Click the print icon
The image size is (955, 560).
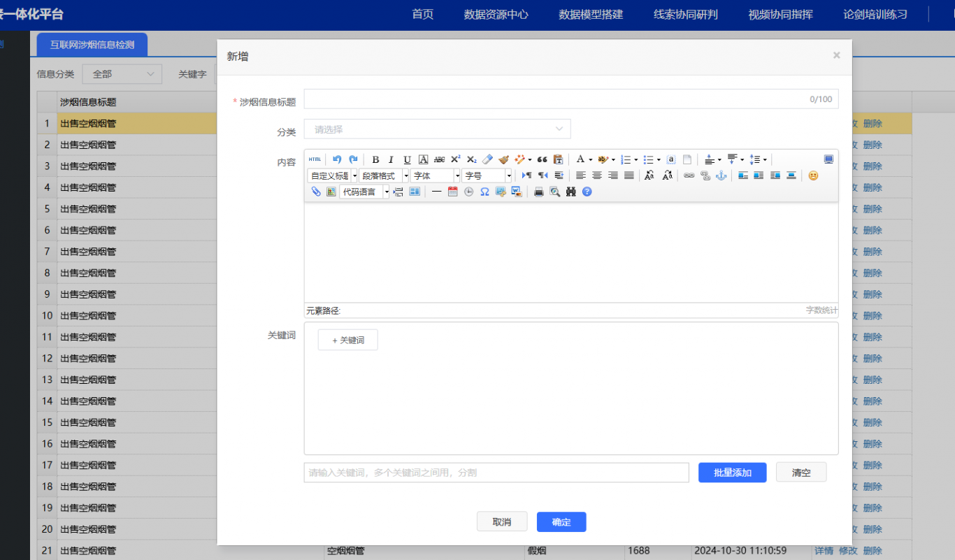point(539,192)
